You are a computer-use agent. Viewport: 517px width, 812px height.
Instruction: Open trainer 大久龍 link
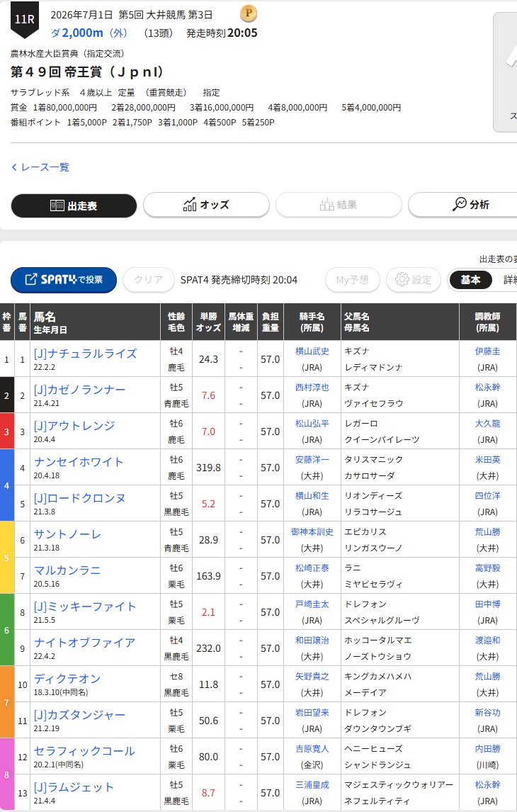click(487, 424)
